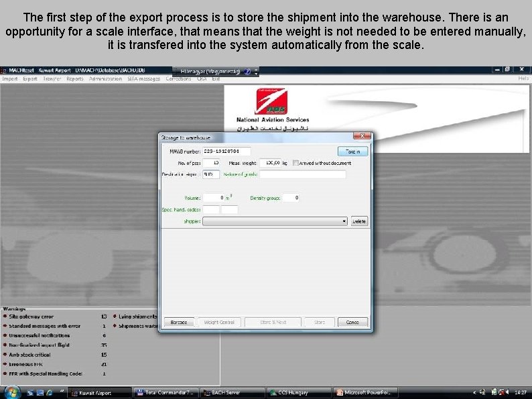The height and width of the screenshot is (399, 532).
Task: Click the Destination airport field
Action: (210, 174)
